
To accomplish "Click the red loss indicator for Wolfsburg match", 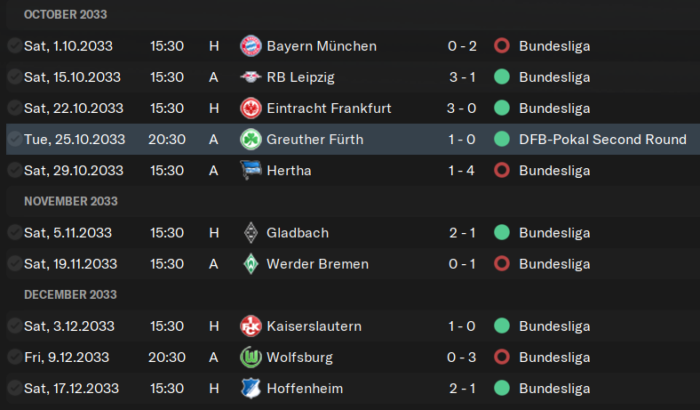I will 502,357.
